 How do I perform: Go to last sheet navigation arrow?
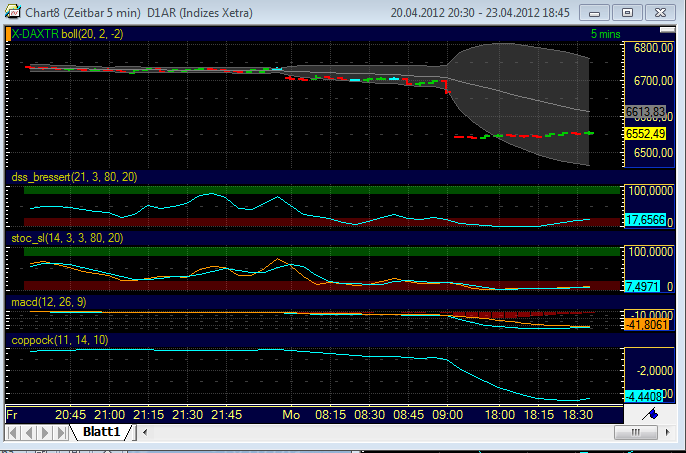point(61,432)
